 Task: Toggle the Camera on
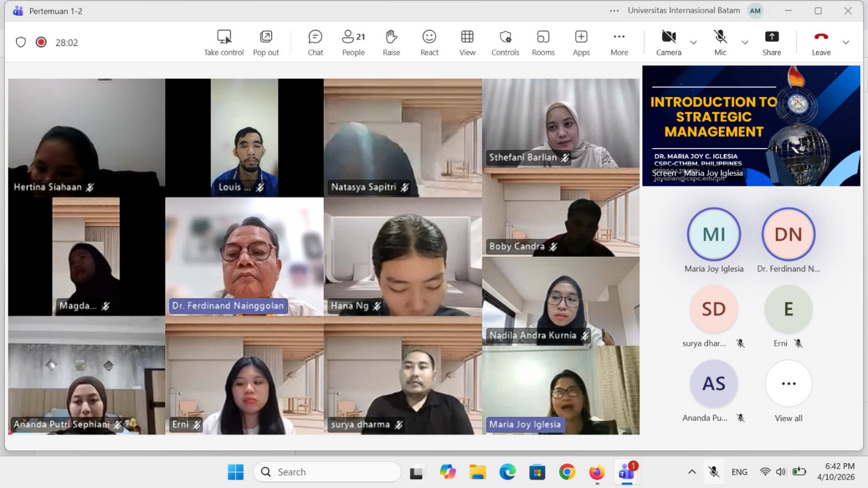(x=668, y=42)
